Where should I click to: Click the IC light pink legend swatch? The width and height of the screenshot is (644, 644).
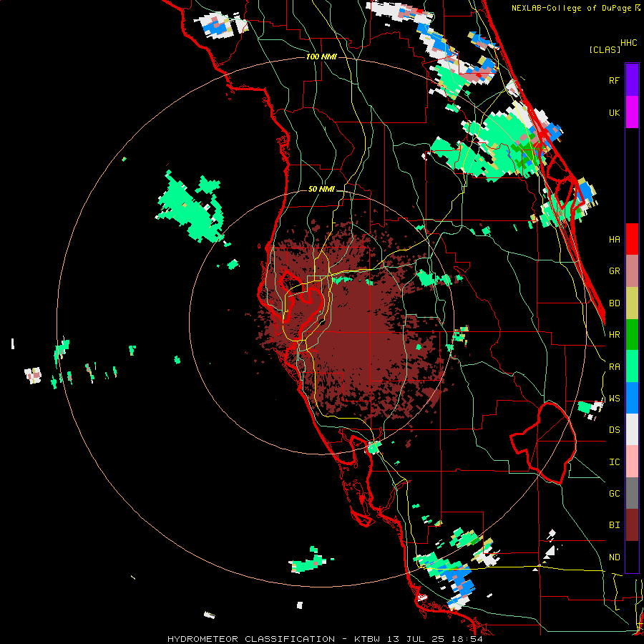coord(632,462)
